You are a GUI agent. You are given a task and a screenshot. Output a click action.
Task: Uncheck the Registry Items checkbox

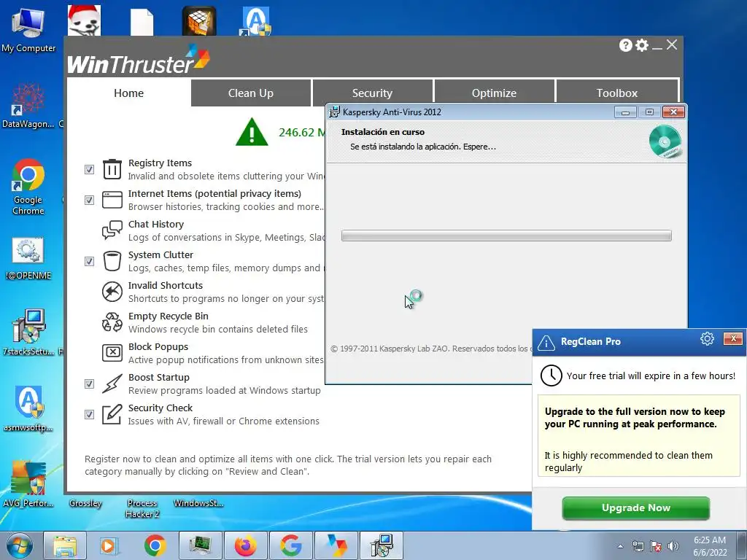pos(89,169)
